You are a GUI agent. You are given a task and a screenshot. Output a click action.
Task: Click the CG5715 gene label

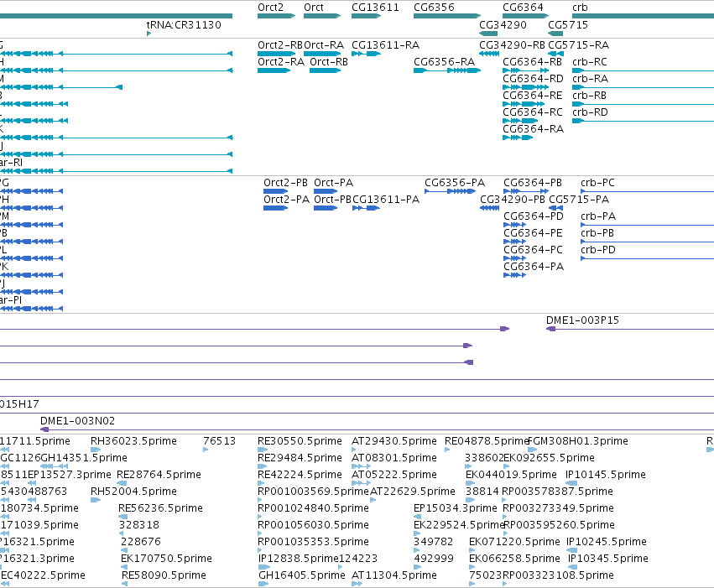click(568, 24)
